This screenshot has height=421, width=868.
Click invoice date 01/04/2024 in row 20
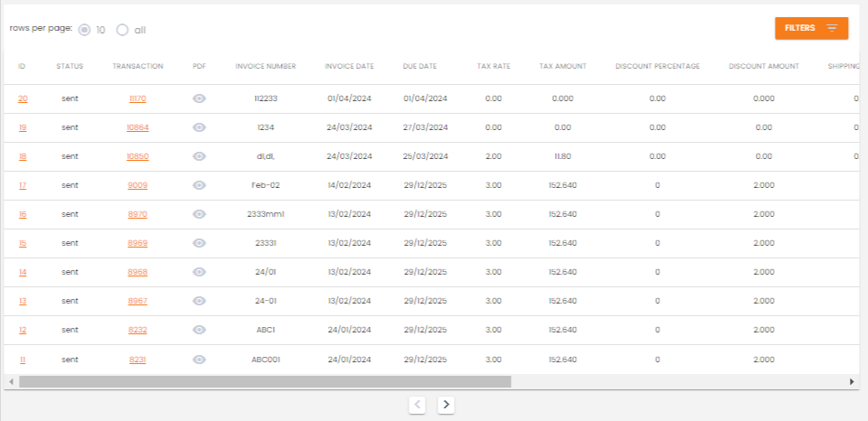pyautogui.click(x=349, y=98)
